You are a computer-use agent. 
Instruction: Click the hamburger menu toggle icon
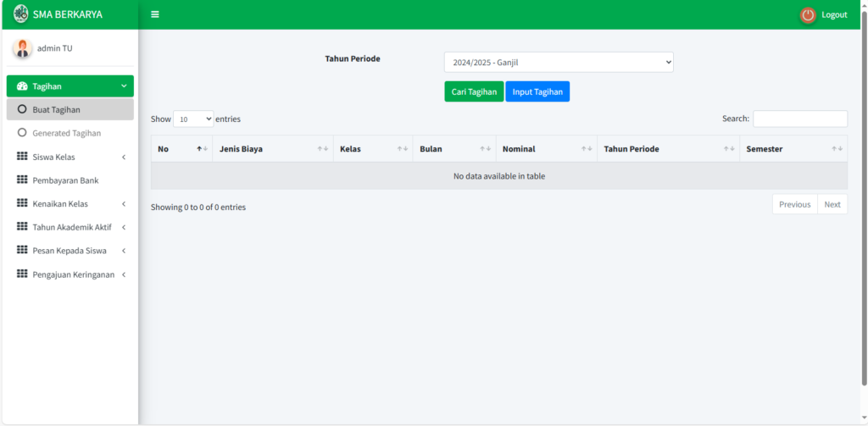click(155, 14)
